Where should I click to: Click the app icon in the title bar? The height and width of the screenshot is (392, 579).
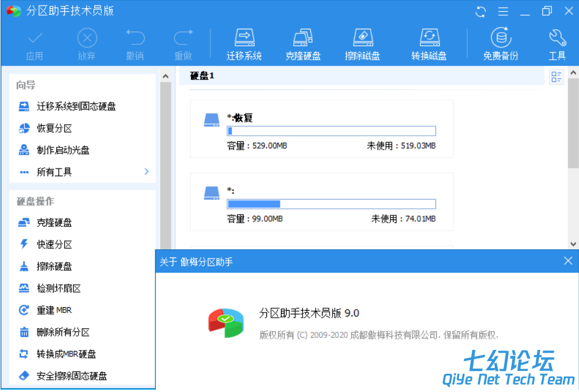click(13, 11)
